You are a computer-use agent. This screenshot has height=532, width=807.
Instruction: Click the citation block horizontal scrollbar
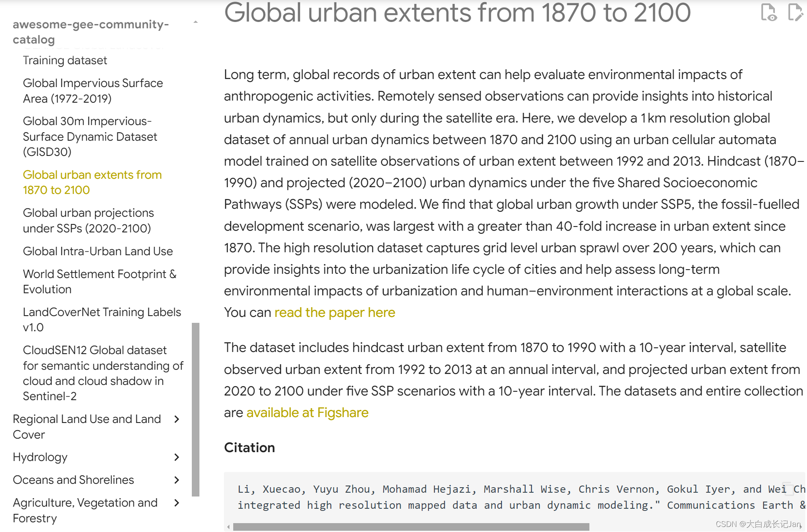pyautogui.click(x=411, y=527)
